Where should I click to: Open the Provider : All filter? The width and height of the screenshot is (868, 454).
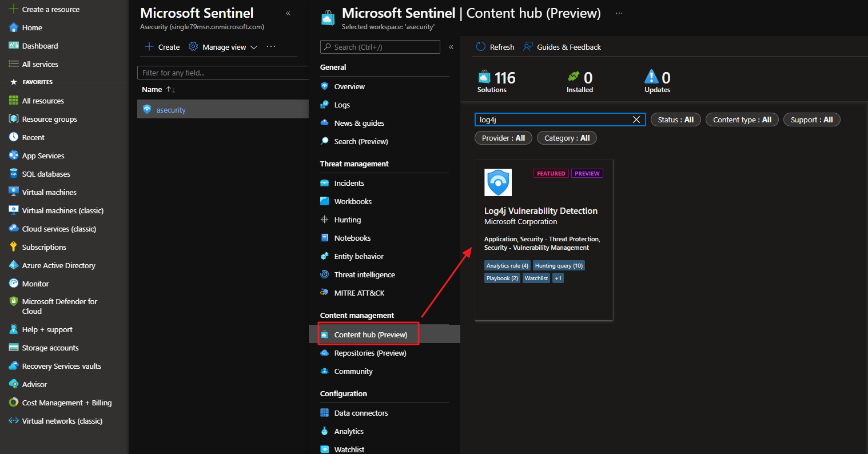pyautogui.click(x=503, y=138)
